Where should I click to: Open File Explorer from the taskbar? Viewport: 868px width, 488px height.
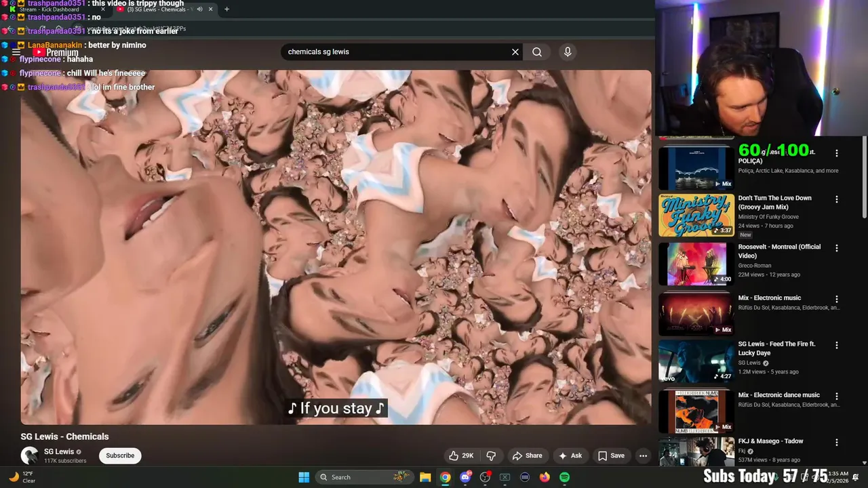425,477
